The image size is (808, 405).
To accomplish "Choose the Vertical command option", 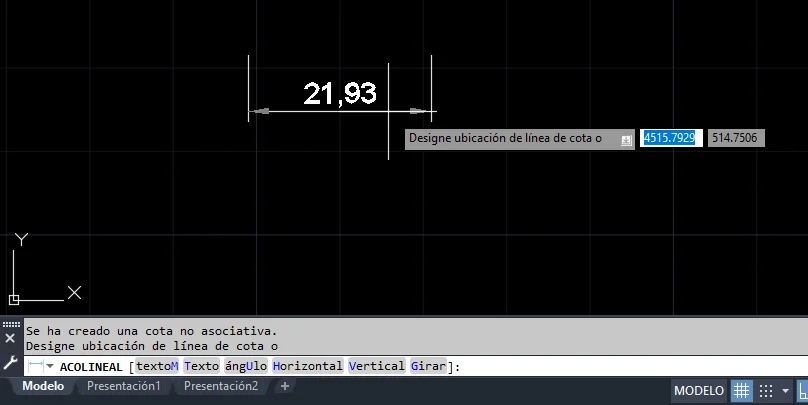I will point(377,366).
